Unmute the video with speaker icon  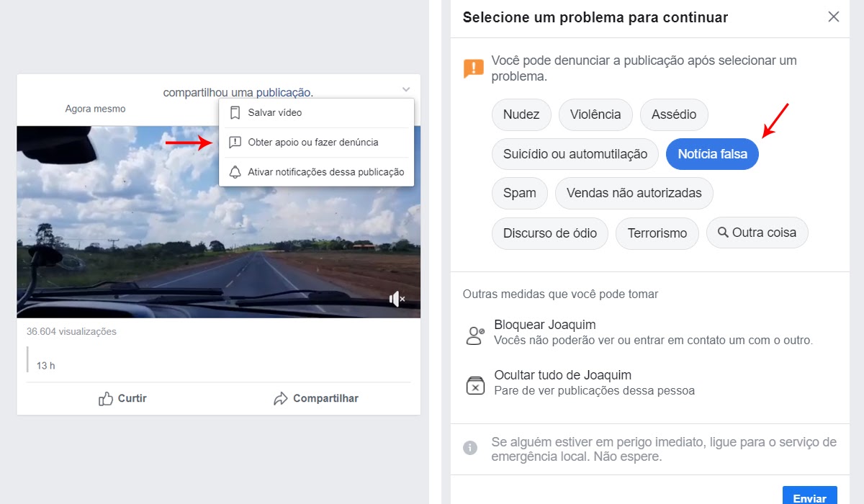click(397, 299)
